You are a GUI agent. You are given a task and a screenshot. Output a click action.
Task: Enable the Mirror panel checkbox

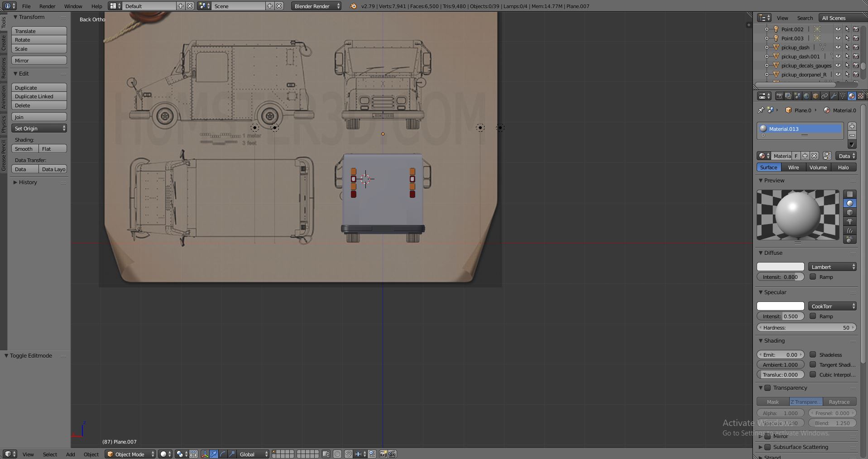click(x=767, y=436)
